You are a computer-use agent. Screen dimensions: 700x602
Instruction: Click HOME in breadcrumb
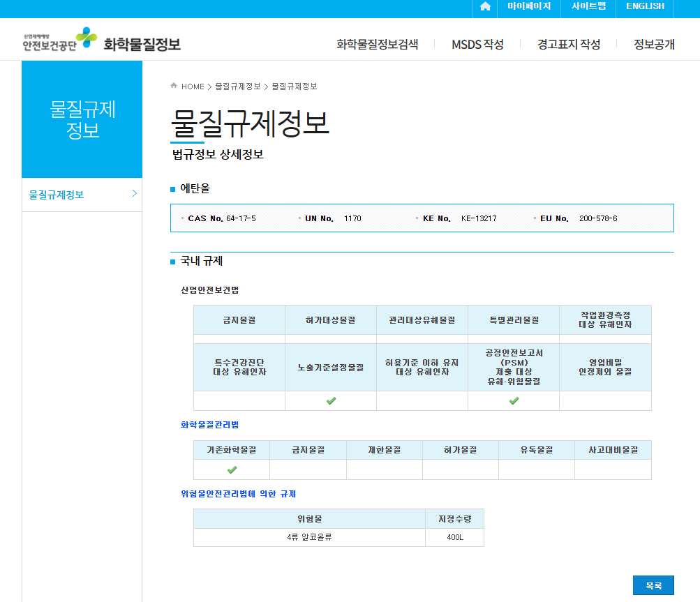(x=193, y=86)
